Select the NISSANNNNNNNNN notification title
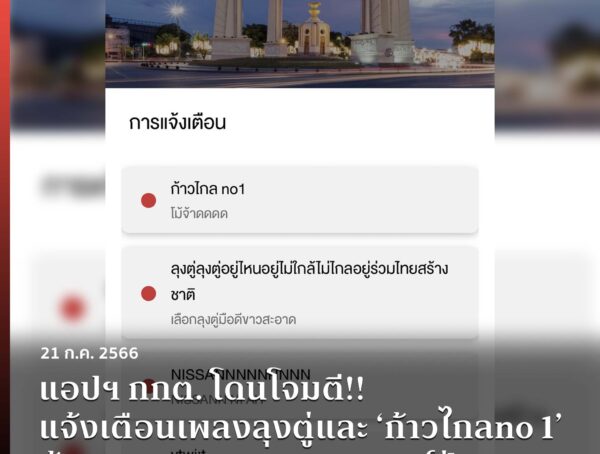 click(240, 374)
